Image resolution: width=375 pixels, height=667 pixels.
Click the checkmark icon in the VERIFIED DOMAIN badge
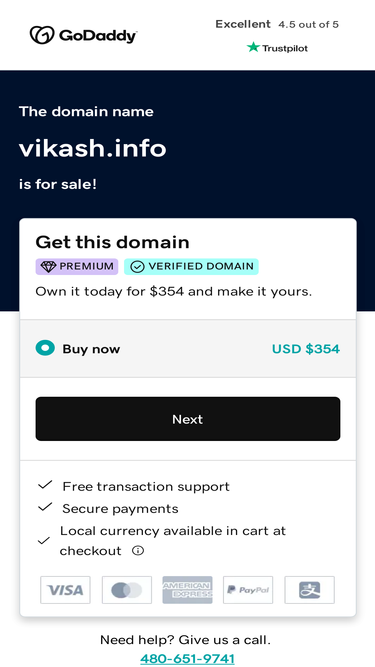137,267
